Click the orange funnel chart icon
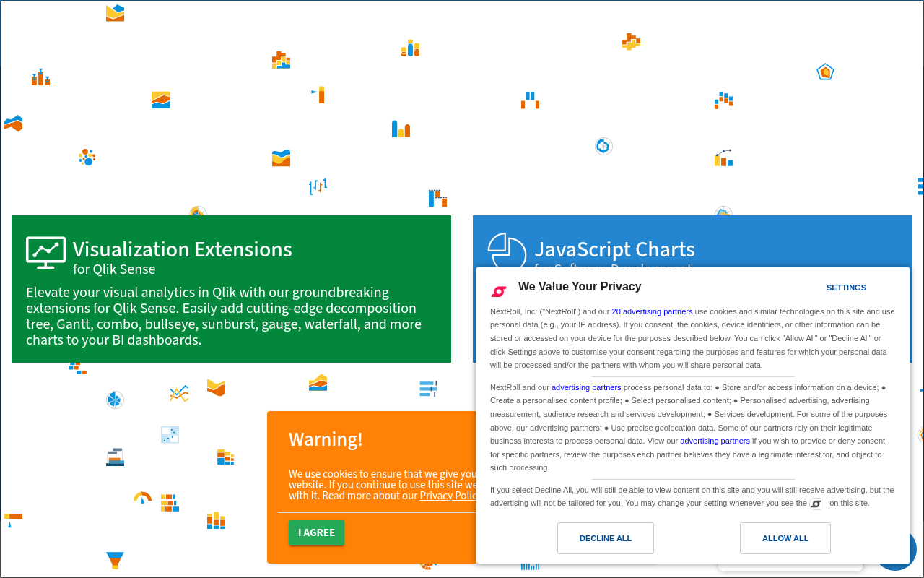This screenshot has height=578, width=924. pos(115,561)
